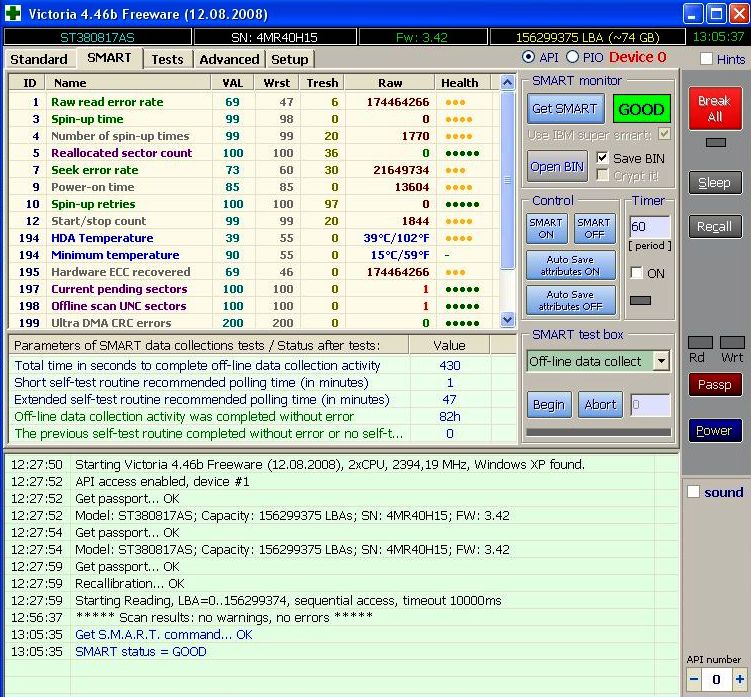Click the Offline scan UNC sectors row
The image size is (751, 697).
click(x=254, y=306)
